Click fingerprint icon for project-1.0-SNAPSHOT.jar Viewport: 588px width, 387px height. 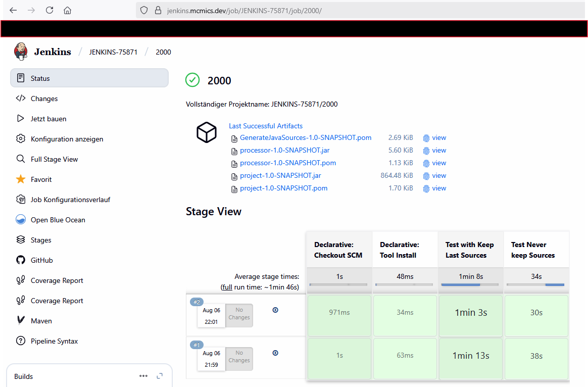pos(426,176)
